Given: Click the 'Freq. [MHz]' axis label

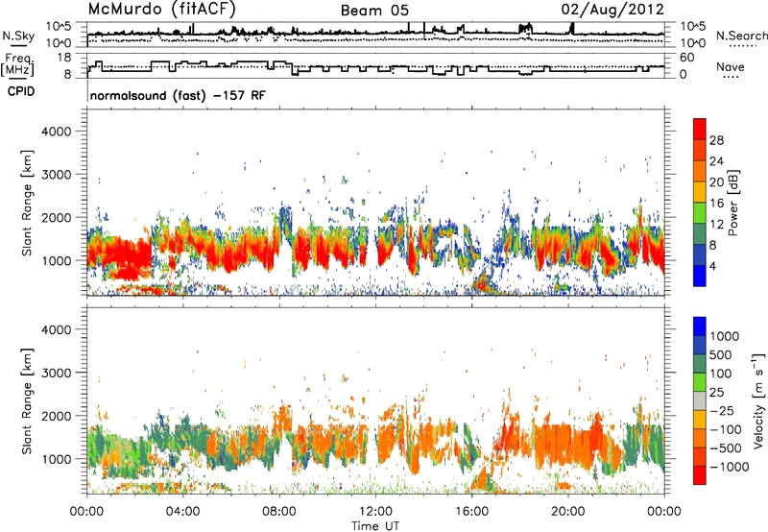Looking at the screenshot, I should [17, 65].
